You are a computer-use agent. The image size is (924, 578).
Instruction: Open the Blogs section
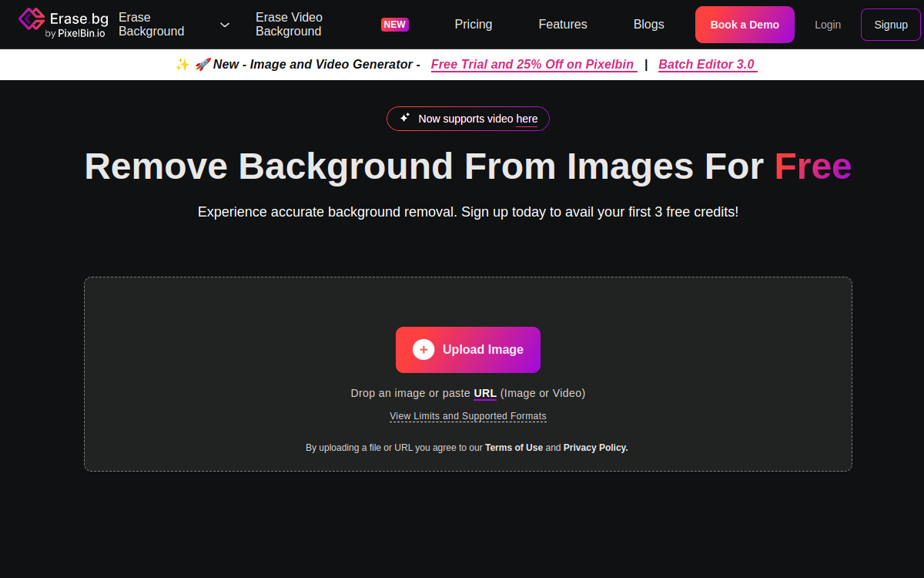pyautogui.click(x=648, y=25)
